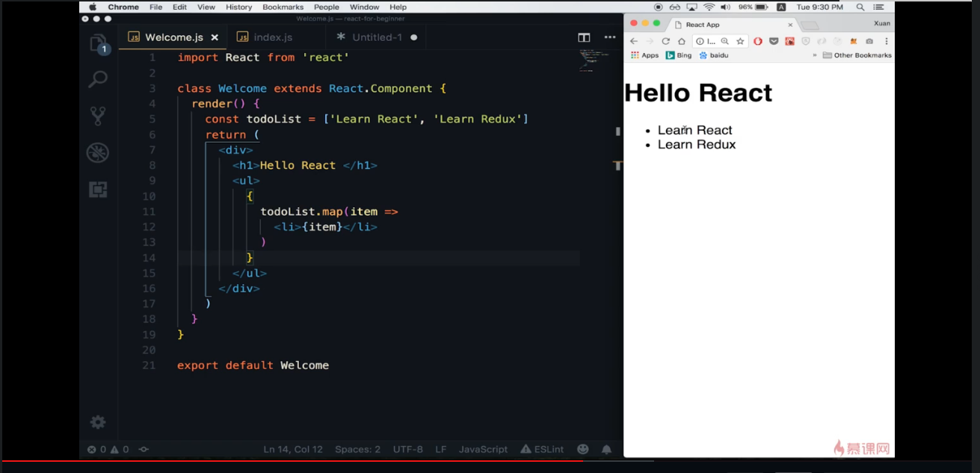Change the JavaScript language mode

tap(482, 449)
